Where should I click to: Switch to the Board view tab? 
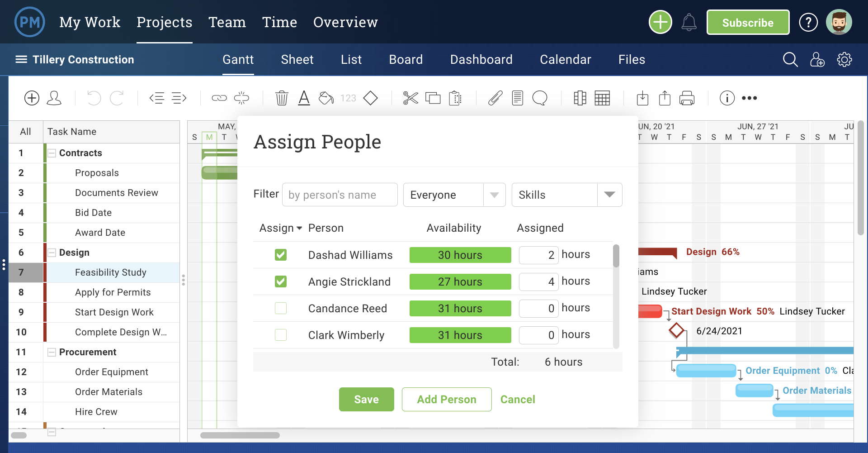coord(406,59)
